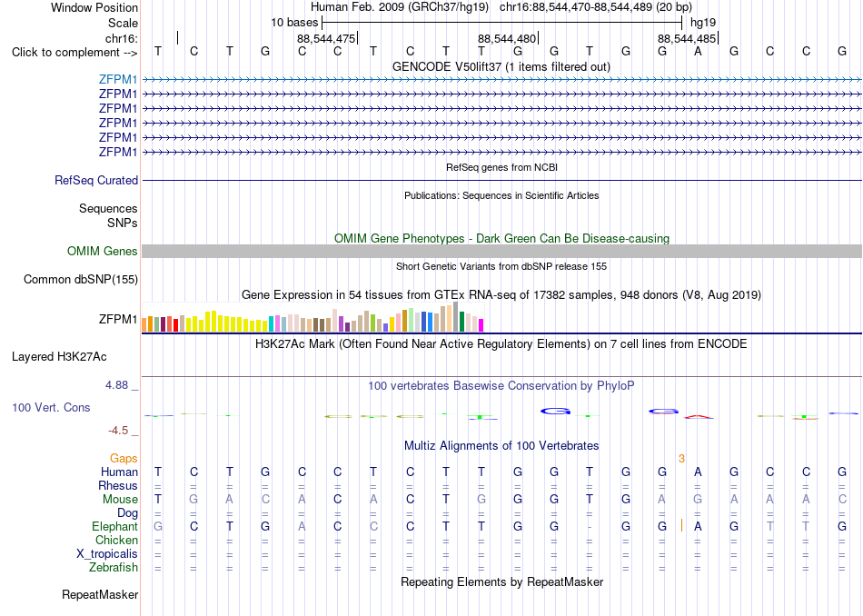Viewport: 863px width, 616px height.
Task: Click the chr16: ruler label
Action: click(x=122, y=38)
